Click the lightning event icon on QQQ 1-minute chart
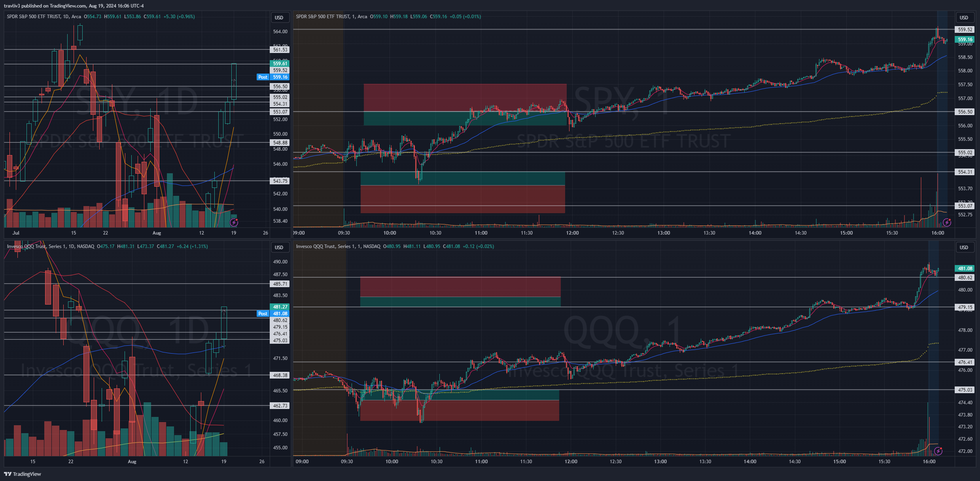Image resolution: width=980 pixels, height=481 pixels. (938, 451)
